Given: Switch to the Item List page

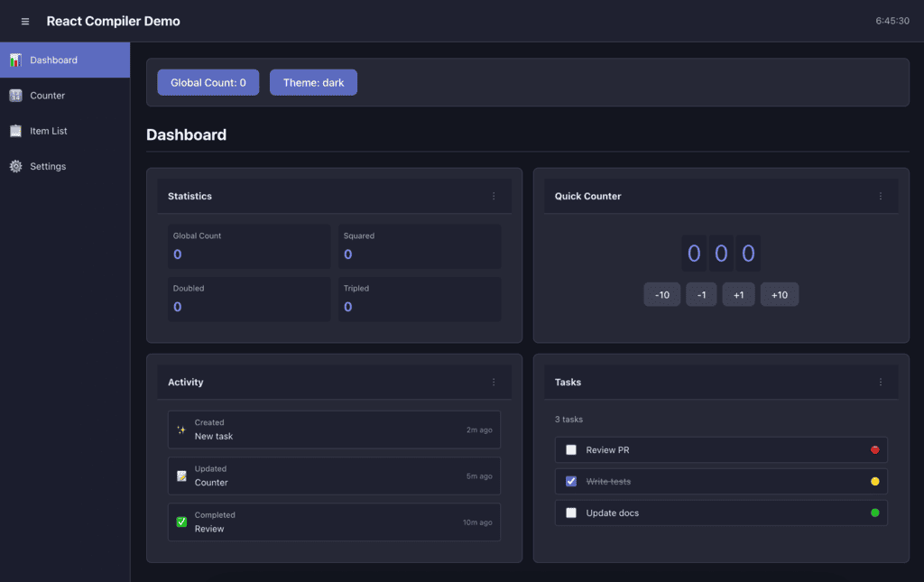Looking at the screenshot, I should [49, 131].
